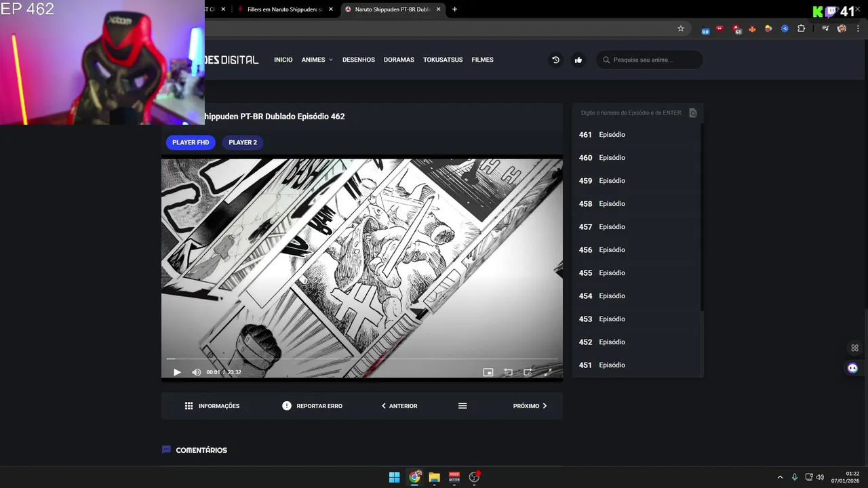The image size is (868, 488).
Task: Click the video progress bar
Action: pos(362,359)
